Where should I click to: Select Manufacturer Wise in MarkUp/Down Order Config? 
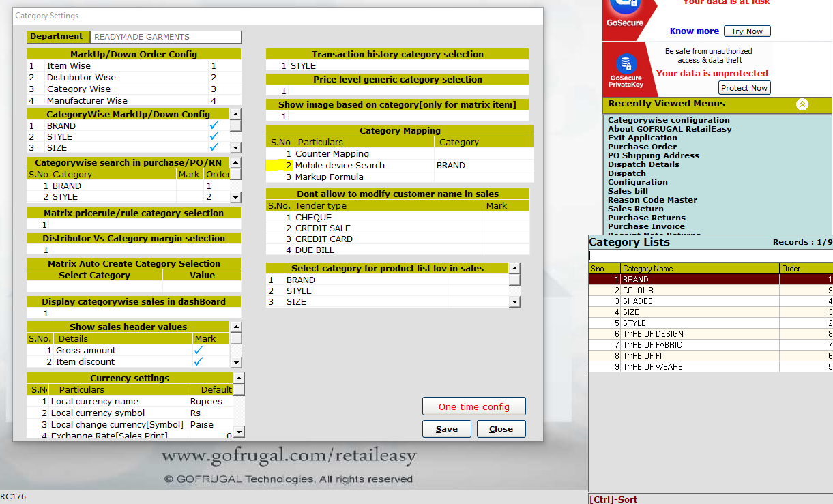point(134,100)
